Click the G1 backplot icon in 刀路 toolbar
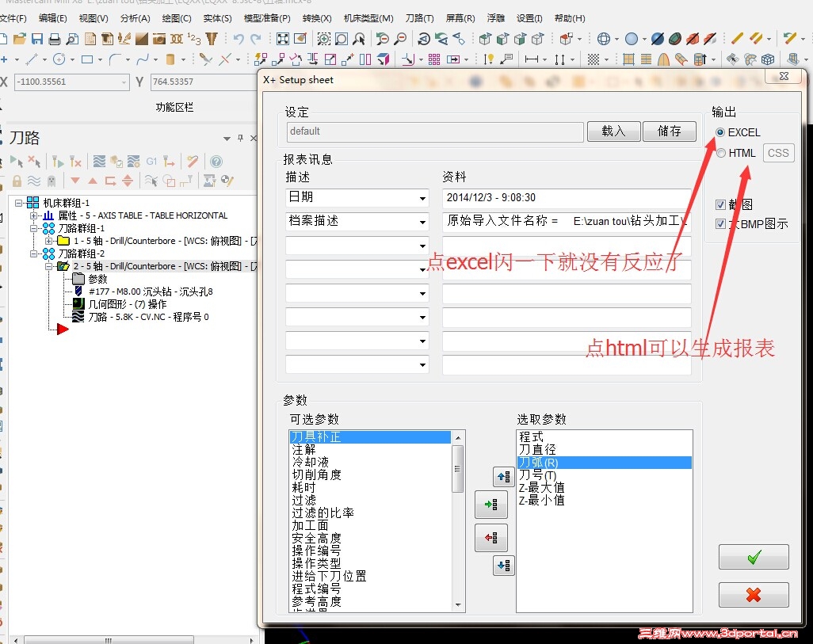The image size is (813, 644). click(x=151, y=161)
